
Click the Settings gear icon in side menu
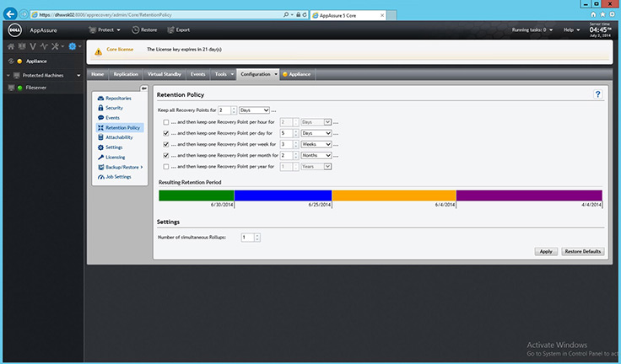(x=100, y=147)
